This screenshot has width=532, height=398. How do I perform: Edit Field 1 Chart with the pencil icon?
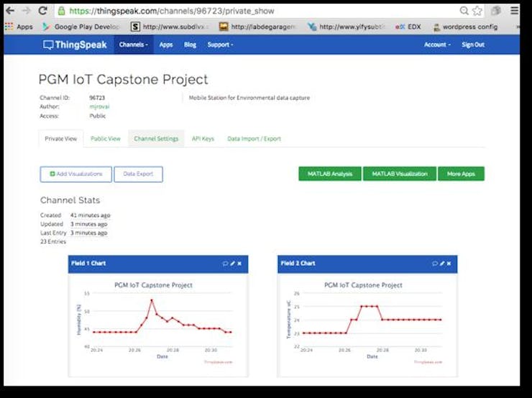(x=233, y=264)
